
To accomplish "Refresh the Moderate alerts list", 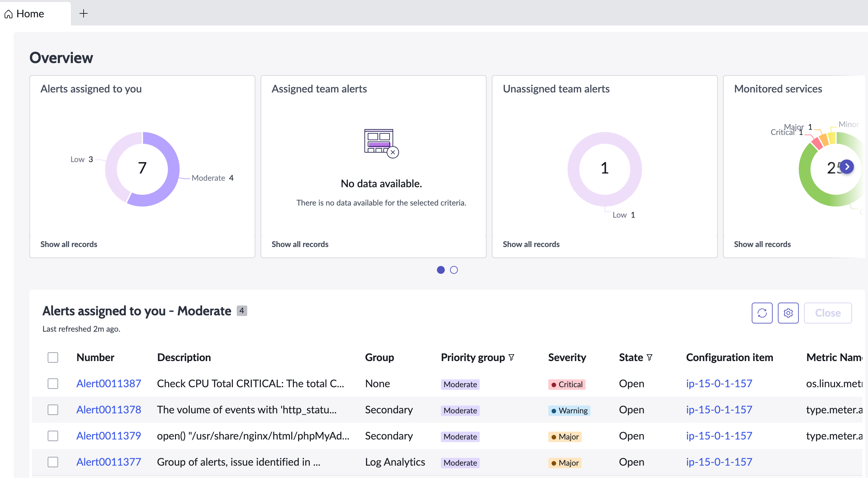I will pyautogui.click(x=762, y=313).
